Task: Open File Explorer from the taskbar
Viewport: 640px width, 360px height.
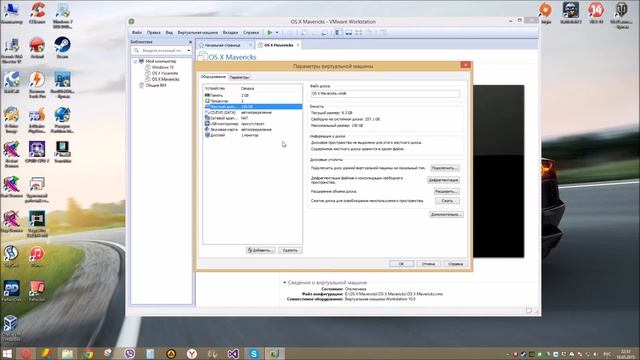Action: click(x=67, y=353)
